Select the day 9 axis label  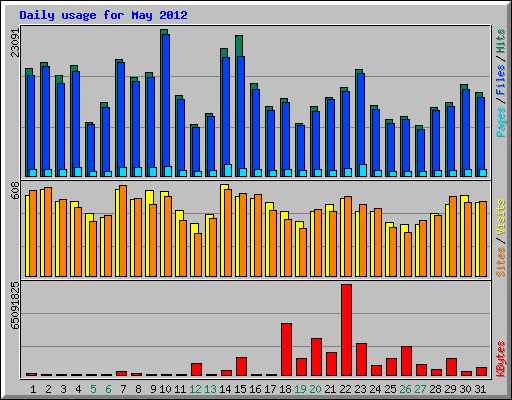point(153,389)
